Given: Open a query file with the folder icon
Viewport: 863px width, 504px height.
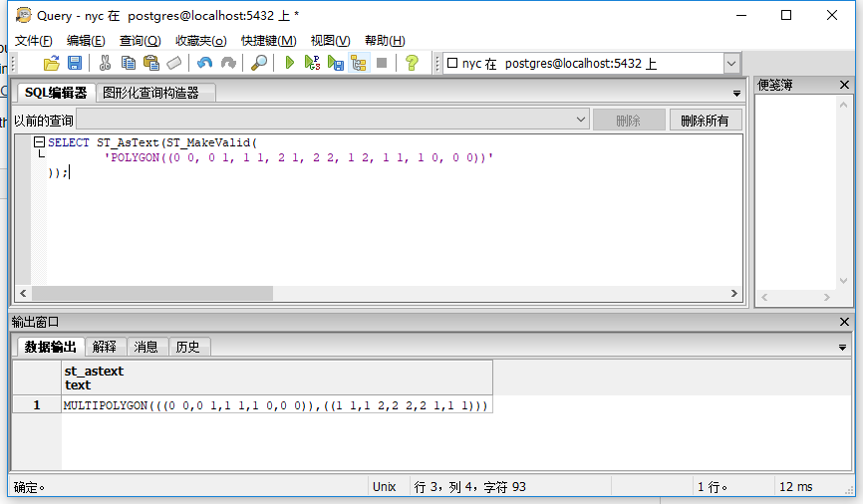Looking at the screenshot, I should pos(51,64).
